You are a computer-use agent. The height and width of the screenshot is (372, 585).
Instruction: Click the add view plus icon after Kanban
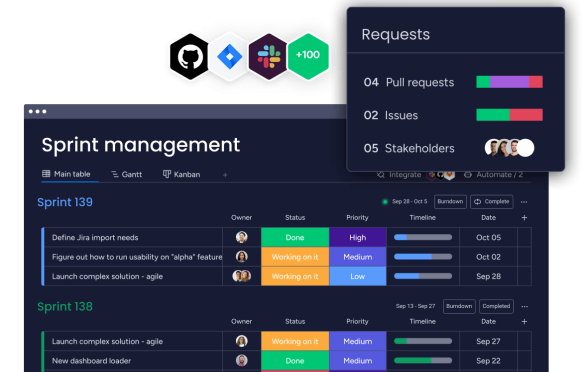(x=225, y=175)
